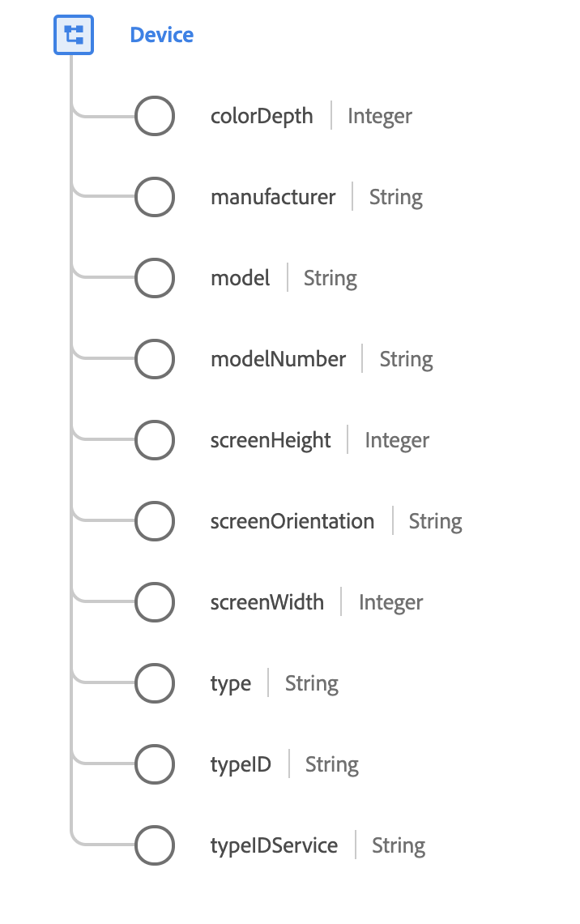Select the screenOrientation field name
This screenshot has width=580, height=924.
pos(292,521)
